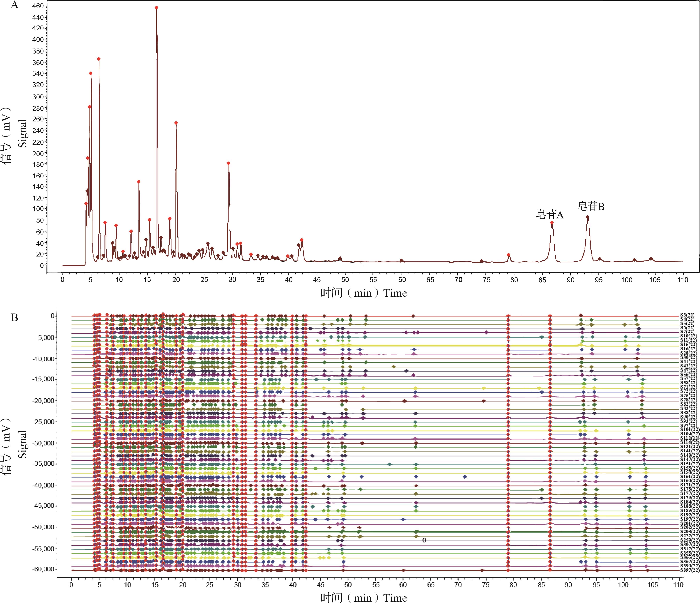Select the red marker atop the 皂苷A peak
This screenshot has height=603, width=700.
click(552, 223)
